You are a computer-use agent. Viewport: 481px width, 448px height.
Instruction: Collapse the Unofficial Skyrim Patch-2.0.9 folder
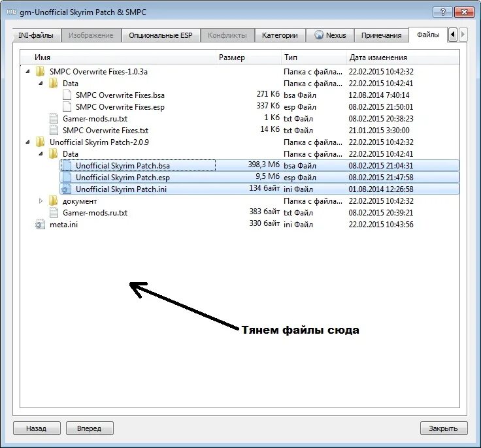click(28, 142)
